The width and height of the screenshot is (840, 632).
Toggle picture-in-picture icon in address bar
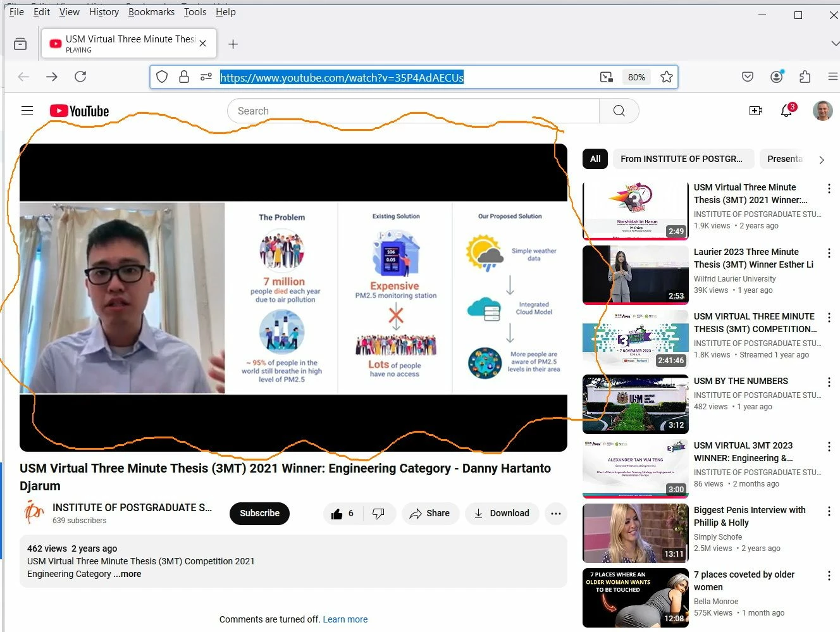607,77
